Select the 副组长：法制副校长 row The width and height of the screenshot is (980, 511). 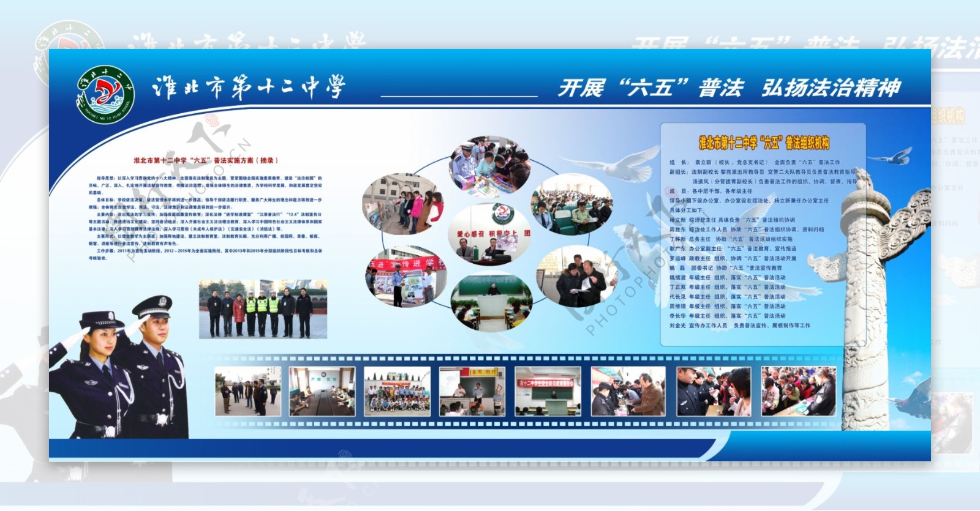coord(763,173)
